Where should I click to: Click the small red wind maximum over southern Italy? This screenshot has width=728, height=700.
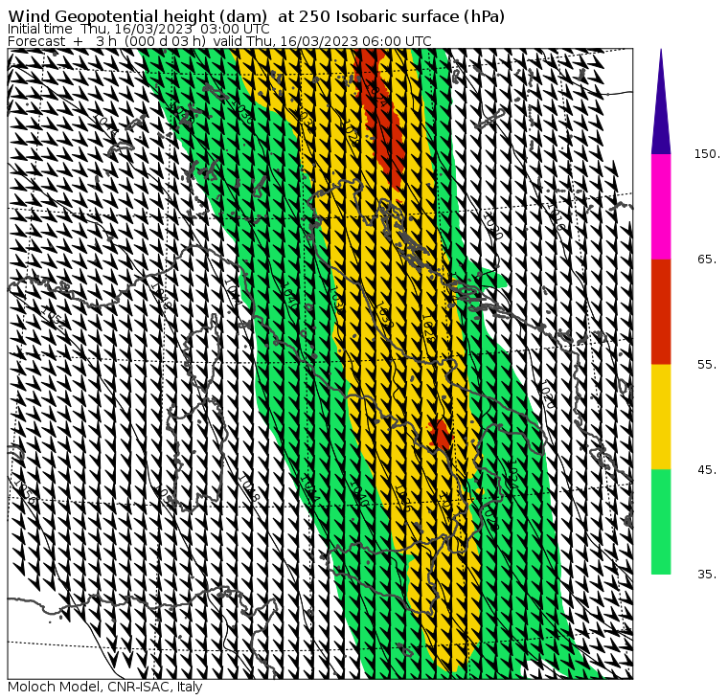pos(440,434)
